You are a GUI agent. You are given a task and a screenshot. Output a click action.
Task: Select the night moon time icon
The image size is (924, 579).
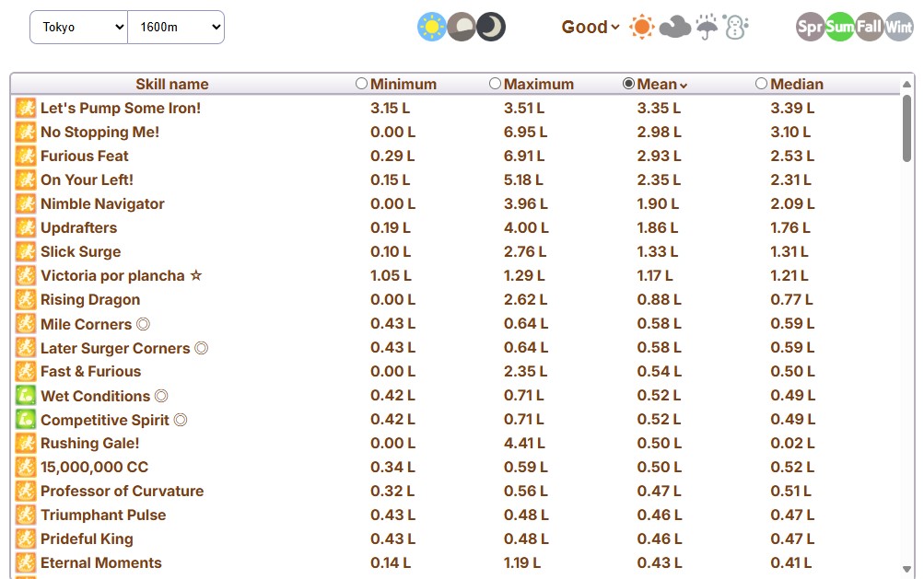pos(491,27)
